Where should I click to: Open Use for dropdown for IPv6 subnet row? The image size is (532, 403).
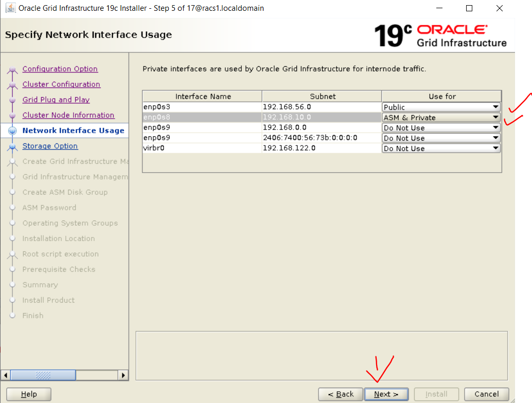coord(441,138)
